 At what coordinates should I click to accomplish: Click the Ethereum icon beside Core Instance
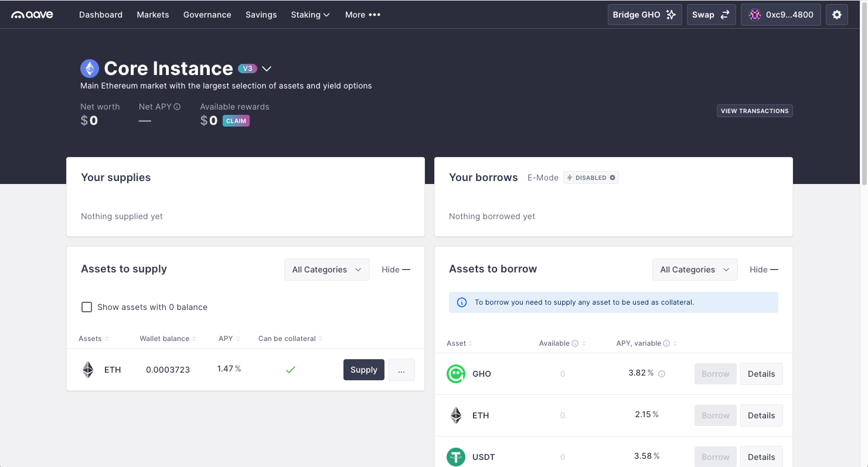90,69
